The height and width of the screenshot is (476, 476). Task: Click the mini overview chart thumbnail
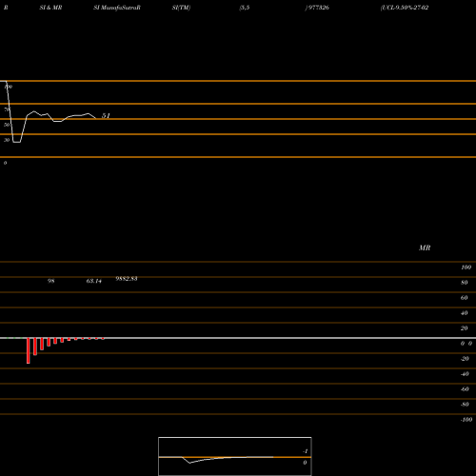235,456
